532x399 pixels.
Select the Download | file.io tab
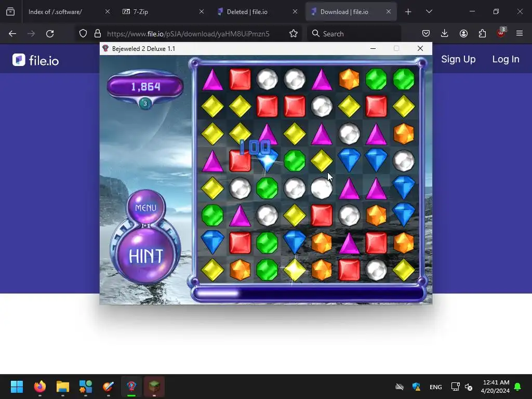(351, 11)
